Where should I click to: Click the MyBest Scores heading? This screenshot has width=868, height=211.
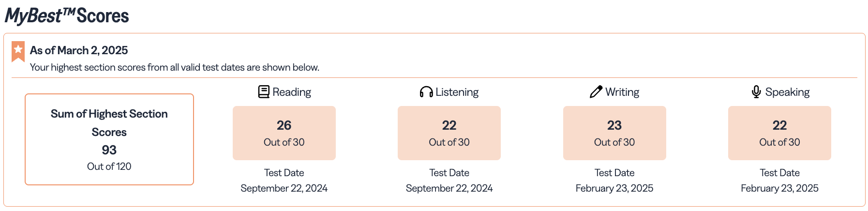tap(67, 16)
